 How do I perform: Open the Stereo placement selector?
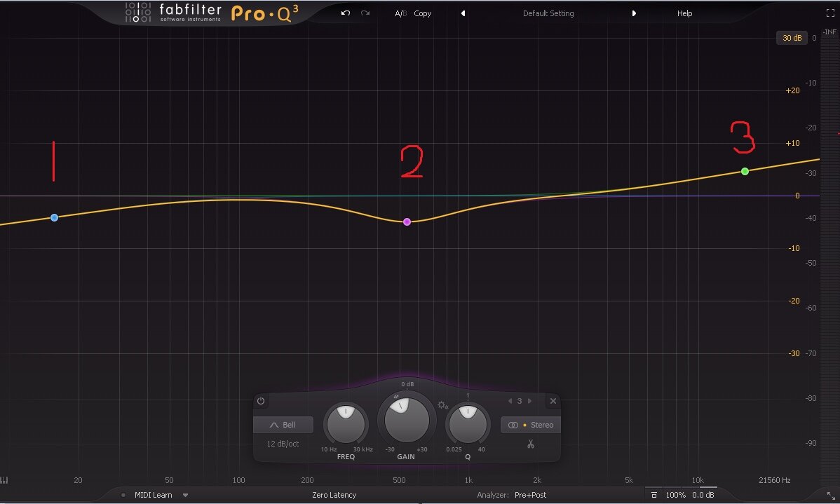[x=531, y=425]
